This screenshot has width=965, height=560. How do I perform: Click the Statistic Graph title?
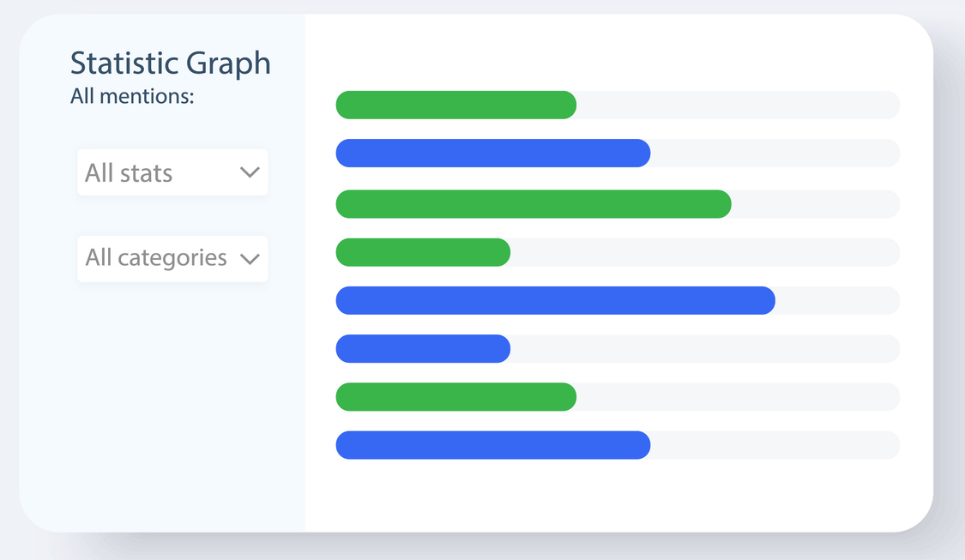(170, 63)
